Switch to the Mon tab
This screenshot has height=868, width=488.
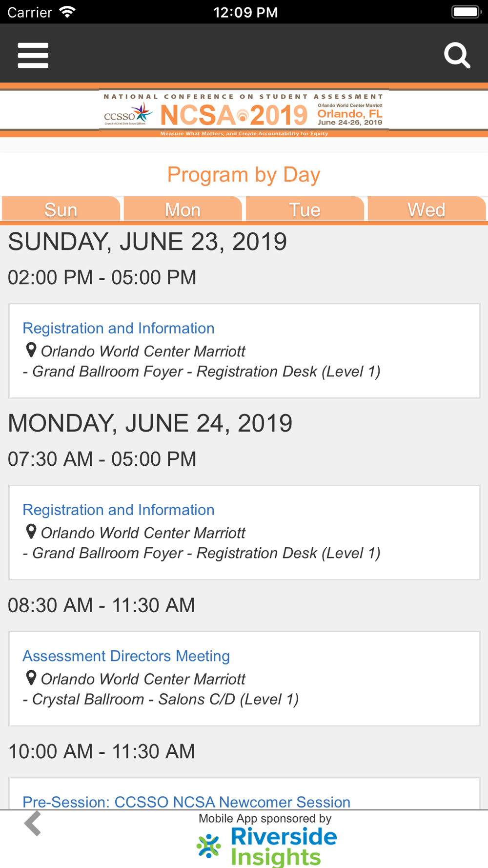tap(183, 209)
